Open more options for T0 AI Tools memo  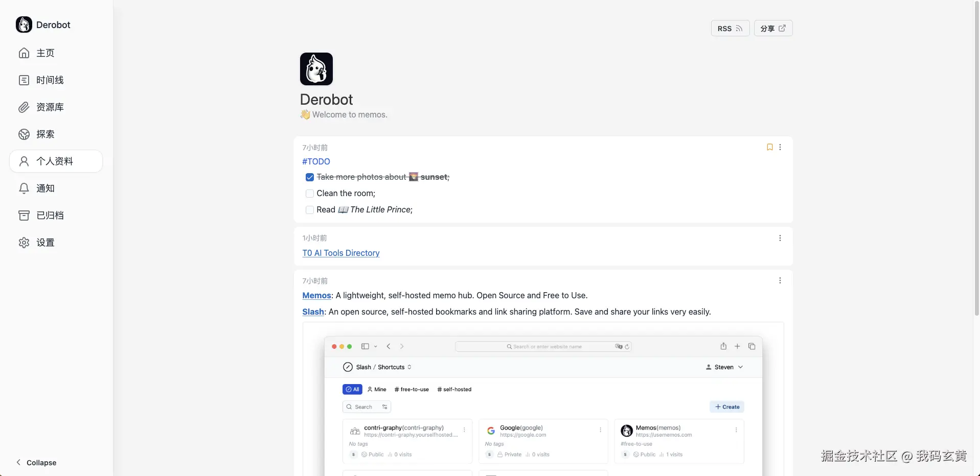[780, 238]
